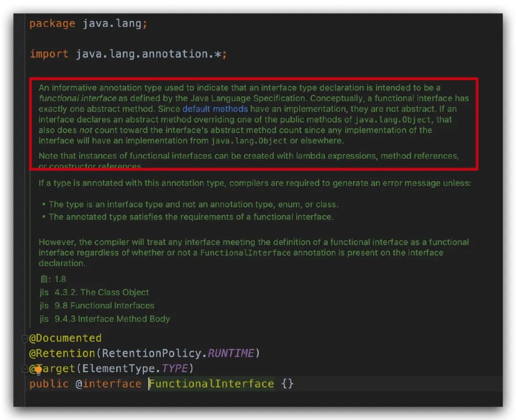Viewport: 516px width, 420px height.
Task: Click the inline FunctionalInterface code in docs
Action: point(245,253)
